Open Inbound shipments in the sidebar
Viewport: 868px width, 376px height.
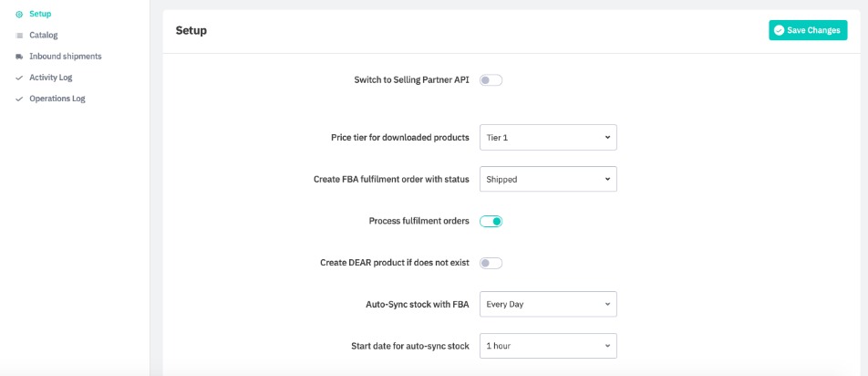pyautogui.click(x=65, y=57)
